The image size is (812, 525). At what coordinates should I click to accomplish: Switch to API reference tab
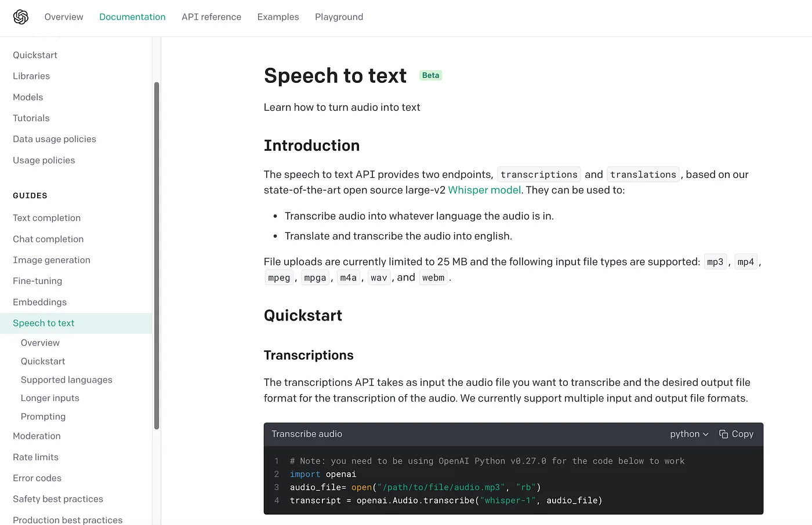(211, 17)
